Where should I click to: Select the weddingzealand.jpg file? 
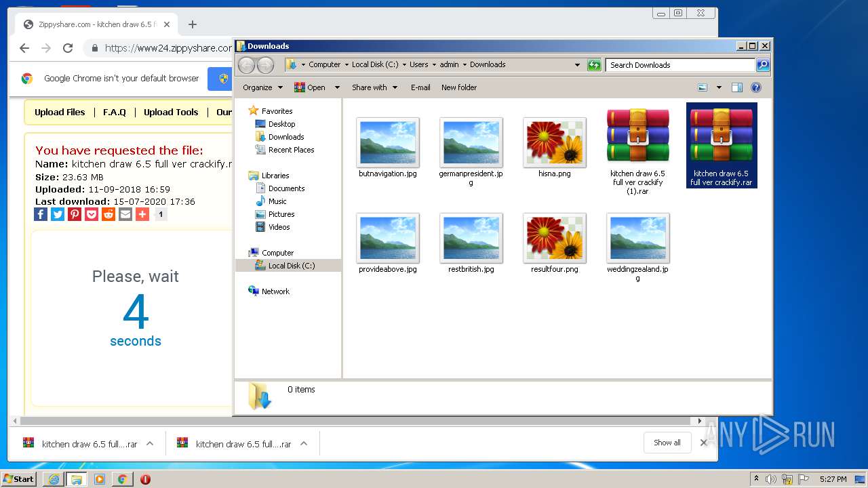point(637,247)
